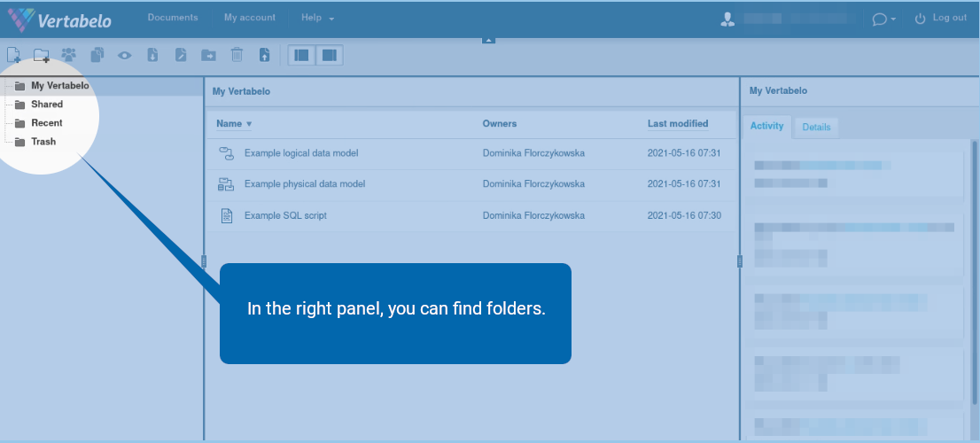
Task: Toggle the right panel layout button
Action: 329,56
